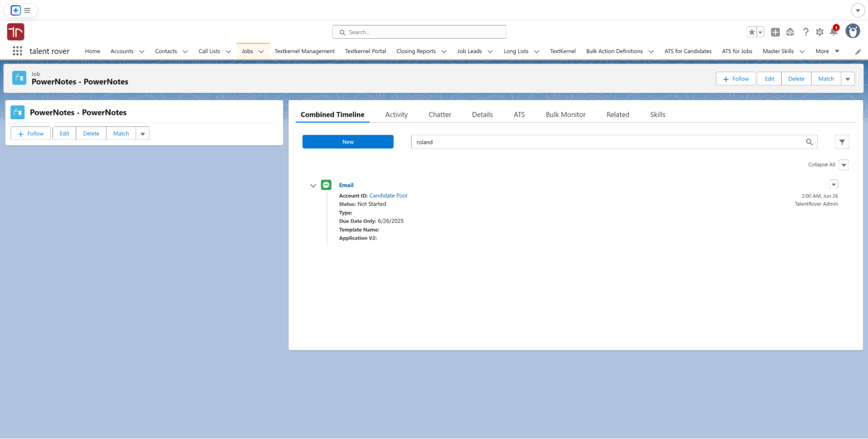Click Match in the left panel

(121, 134)
